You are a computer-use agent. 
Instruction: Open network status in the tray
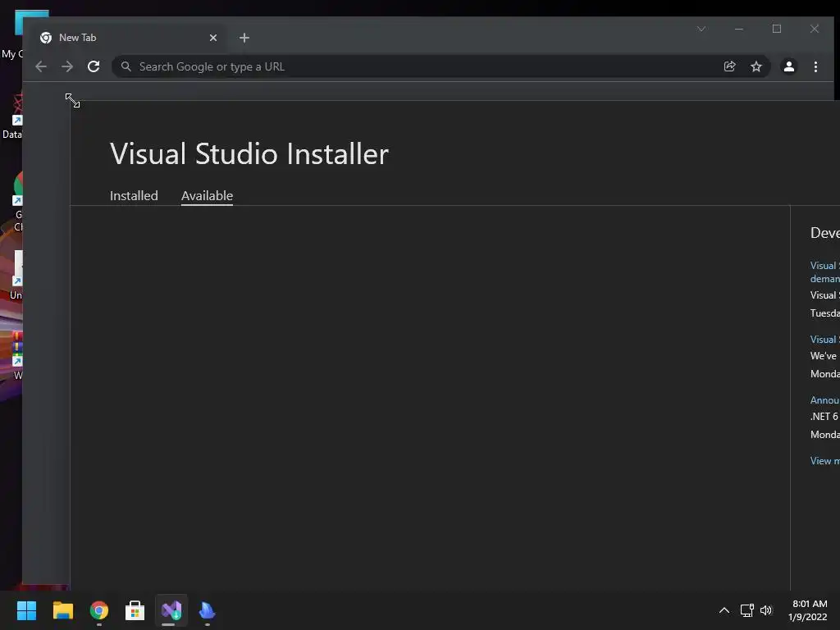click(x=746, y=610)
